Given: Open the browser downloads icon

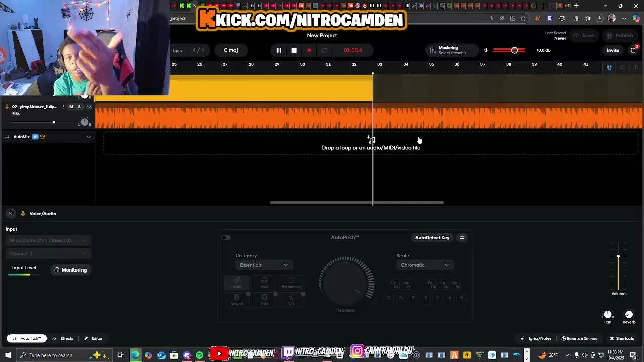Looking at the screenshot, I should (x=600, y=18).
